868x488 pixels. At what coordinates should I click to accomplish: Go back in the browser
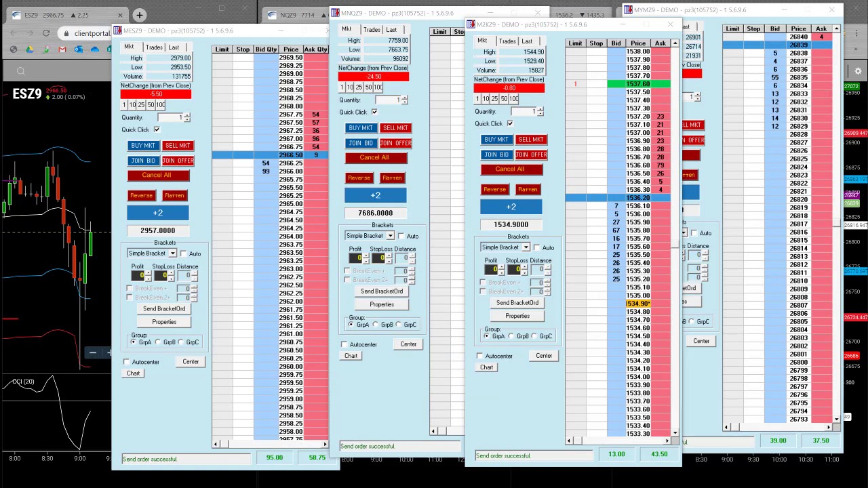14,33
